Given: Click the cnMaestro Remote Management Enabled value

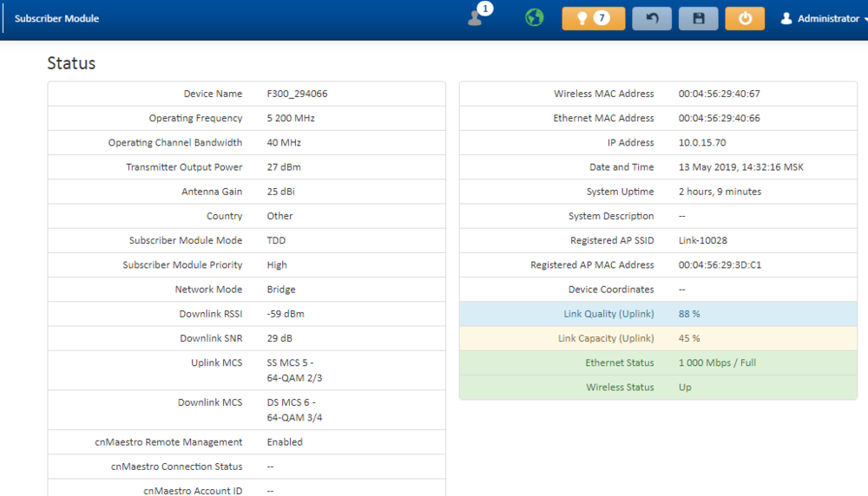Looking at the screenshot, I should click(285, 442).
